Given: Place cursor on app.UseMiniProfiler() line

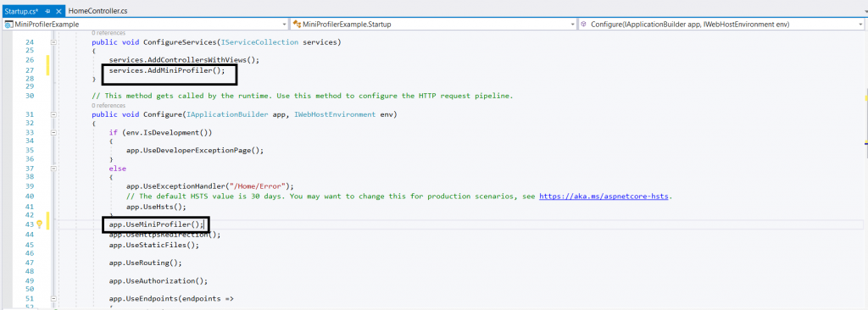Looking at the screenshot, I should (x=157, y=224).
